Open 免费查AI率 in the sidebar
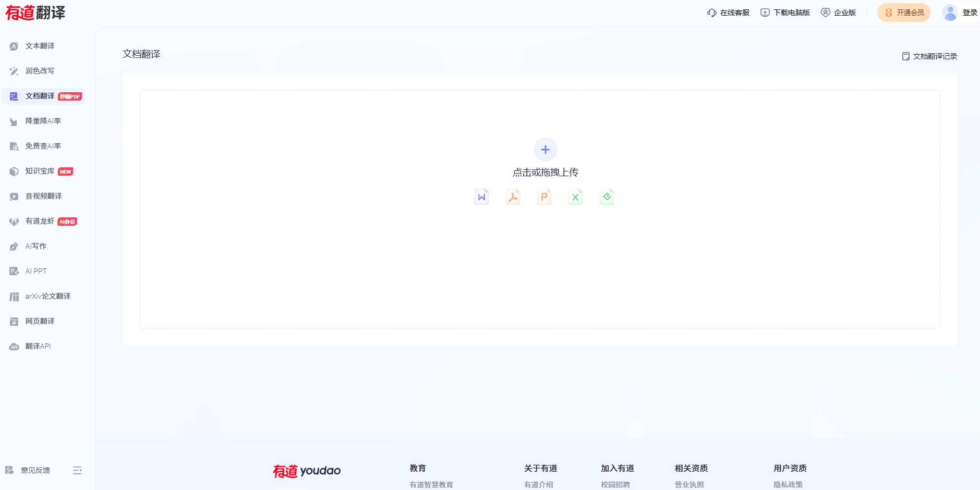This screenshot has height=490, width=980. click(x=43, y=146)
